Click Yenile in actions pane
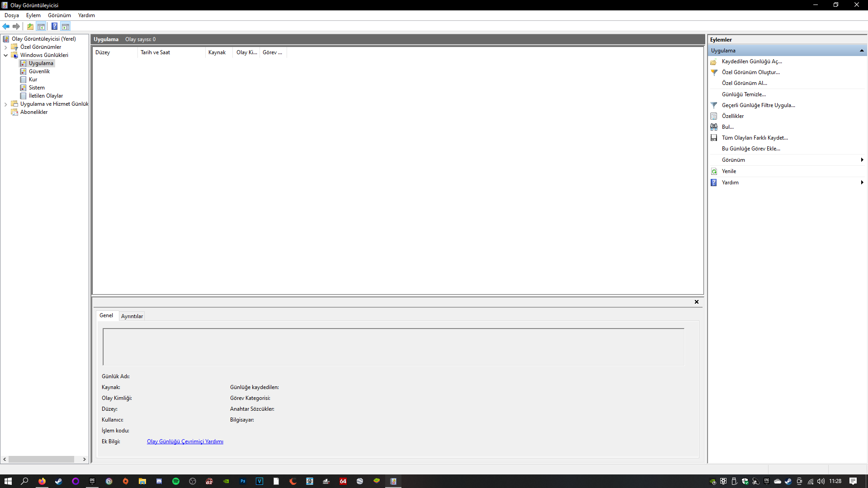The width and height of the screenshot is (868, 488). [729, 171]
